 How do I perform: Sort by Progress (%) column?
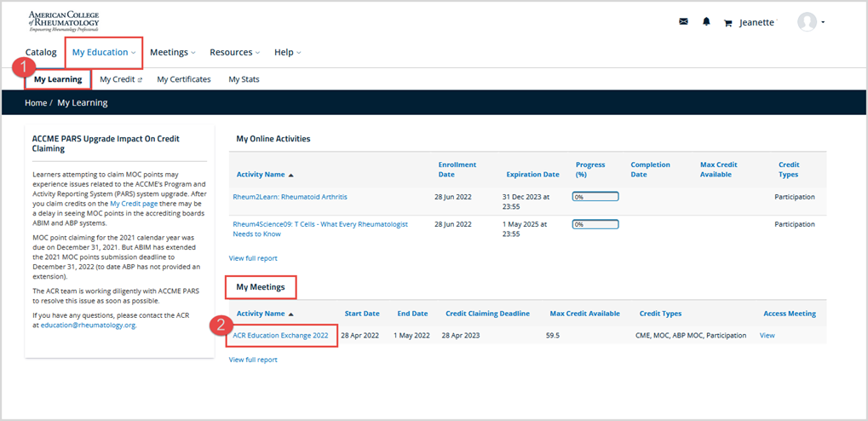590,170
